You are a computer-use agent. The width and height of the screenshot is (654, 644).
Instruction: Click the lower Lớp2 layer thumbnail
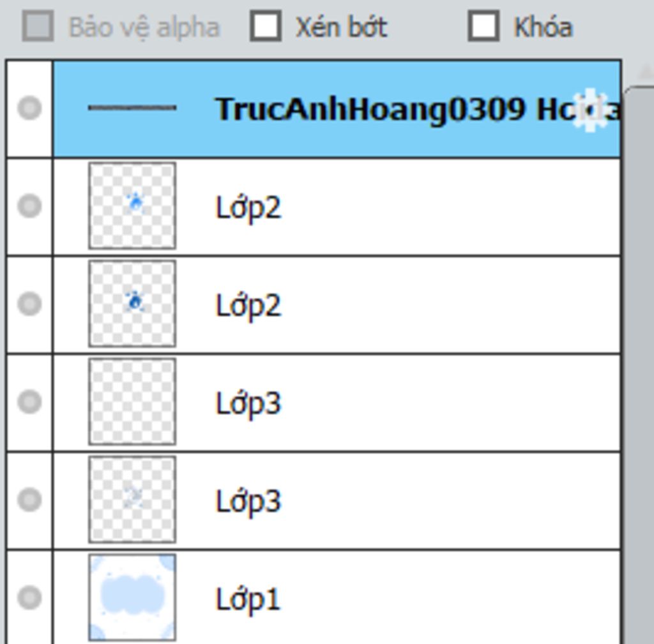[x=132, y=303]
